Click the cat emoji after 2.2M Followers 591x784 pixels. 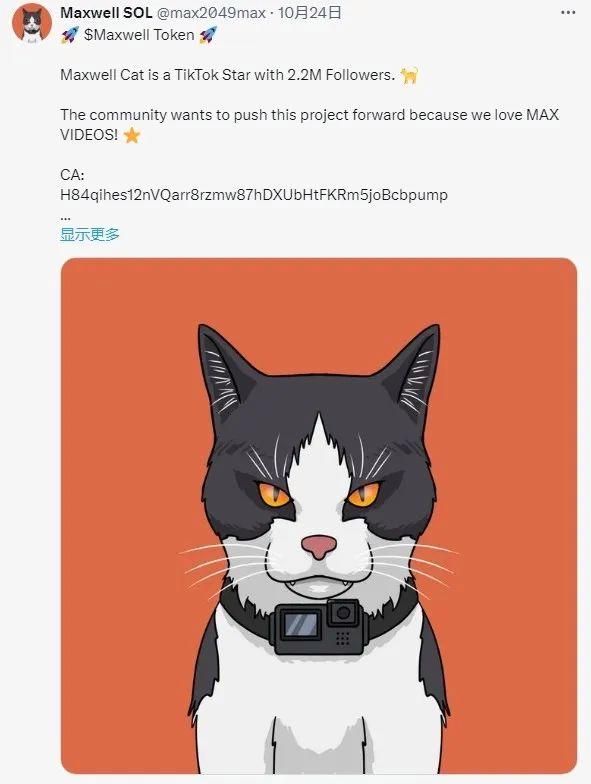(410, 76)
